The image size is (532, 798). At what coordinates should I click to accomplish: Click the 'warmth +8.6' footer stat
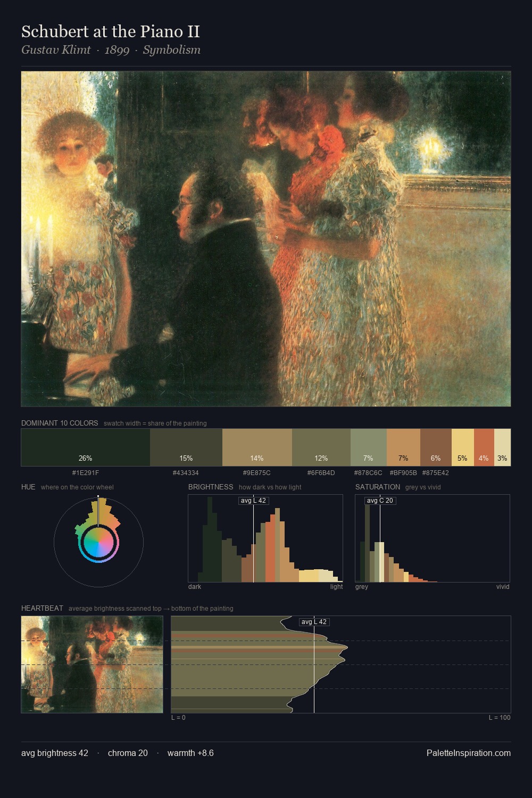[x=190, y=753]
